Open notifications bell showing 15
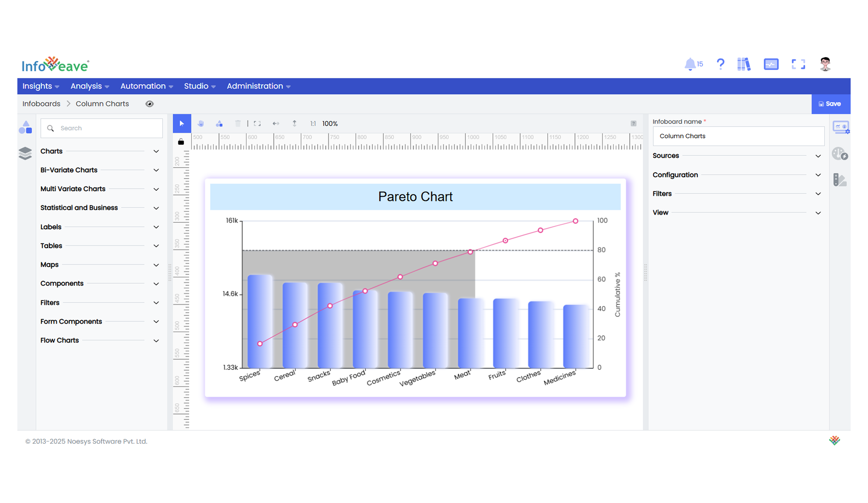Viewport: 868px width, 503px height. click(x=693, y=64)
